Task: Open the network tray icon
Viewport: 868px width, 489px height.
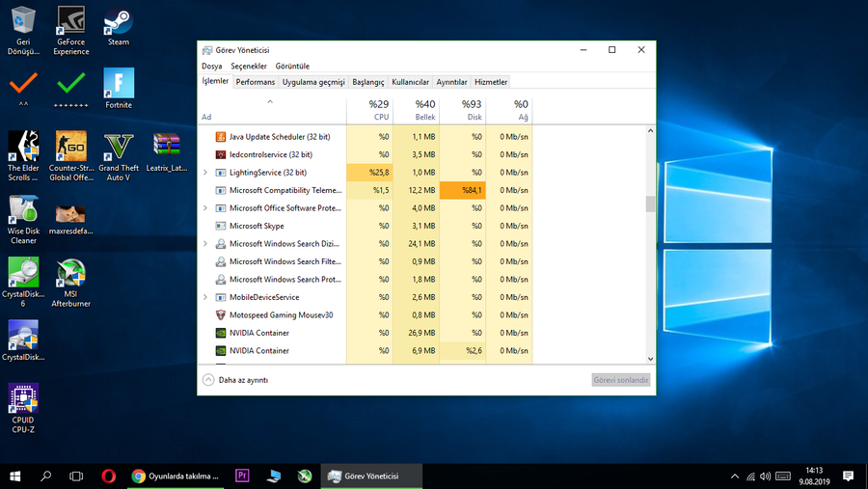Action: click(750, 476)
